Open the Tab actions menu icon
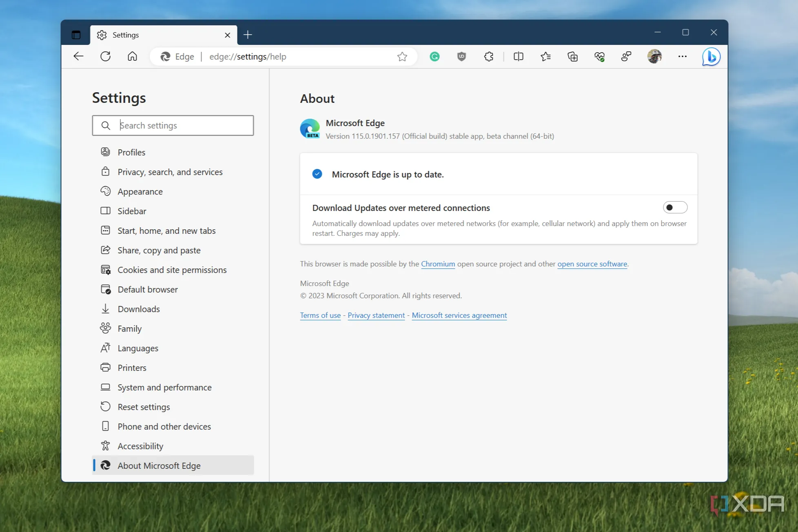The image size is (798, 532). pos(76,35)
